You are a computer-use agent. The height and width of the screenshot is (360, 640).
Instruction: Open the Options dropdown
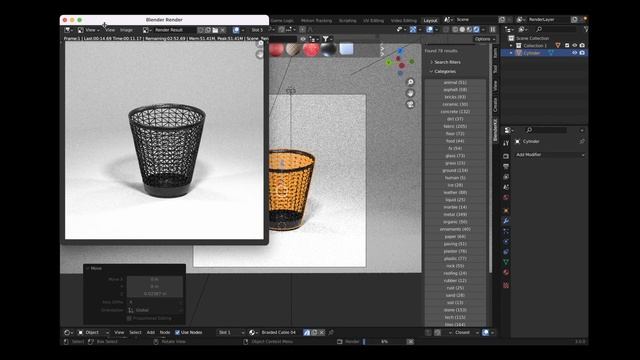[484, 39]
